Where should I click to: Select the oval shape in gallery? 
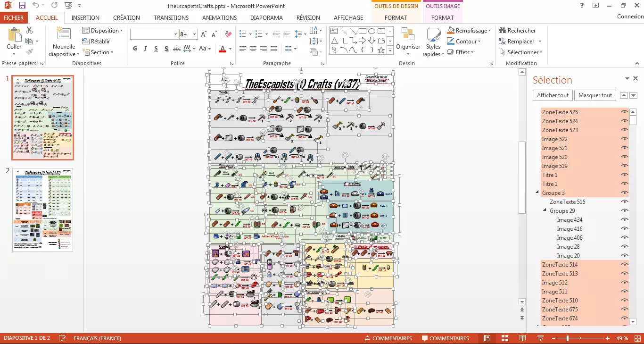pyautogui.click(x=372, y=31)
